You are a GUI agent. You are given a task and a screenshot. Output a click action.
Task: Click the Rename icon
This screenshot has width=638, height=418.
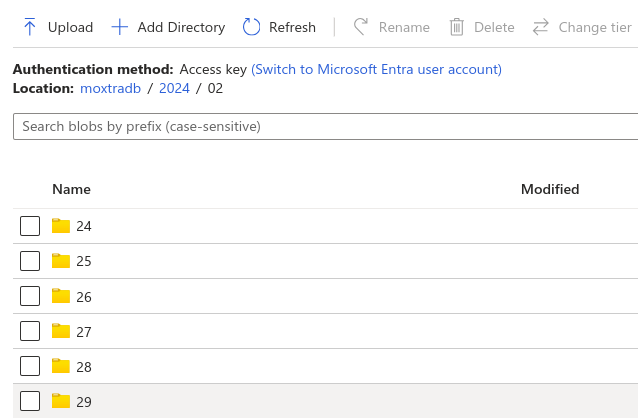[361, 27]
